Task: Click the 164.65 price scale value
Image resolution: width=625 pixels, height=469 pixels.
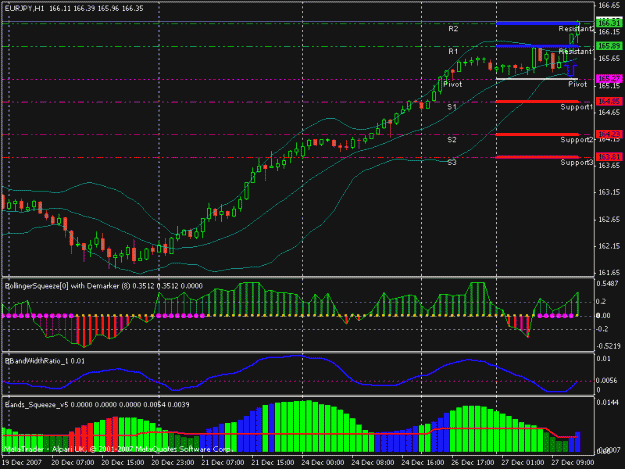Action: point(609,113)
